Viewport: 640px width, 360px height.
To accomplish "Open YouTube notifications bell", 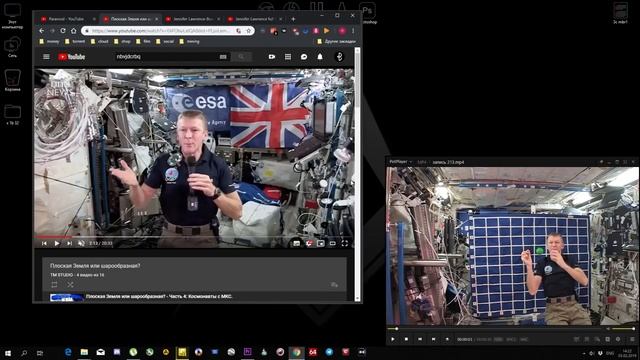I will point(320,57).
